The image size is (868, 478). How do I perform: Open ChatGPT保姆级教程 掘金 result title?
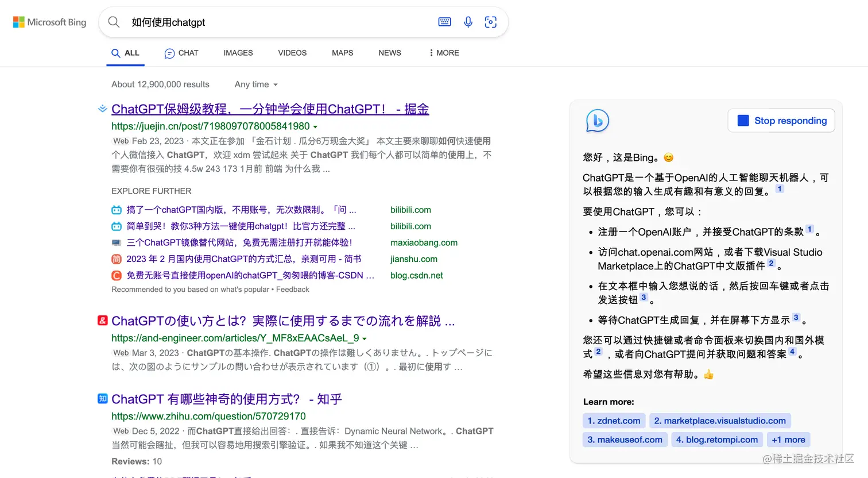(x=270, y=109)
